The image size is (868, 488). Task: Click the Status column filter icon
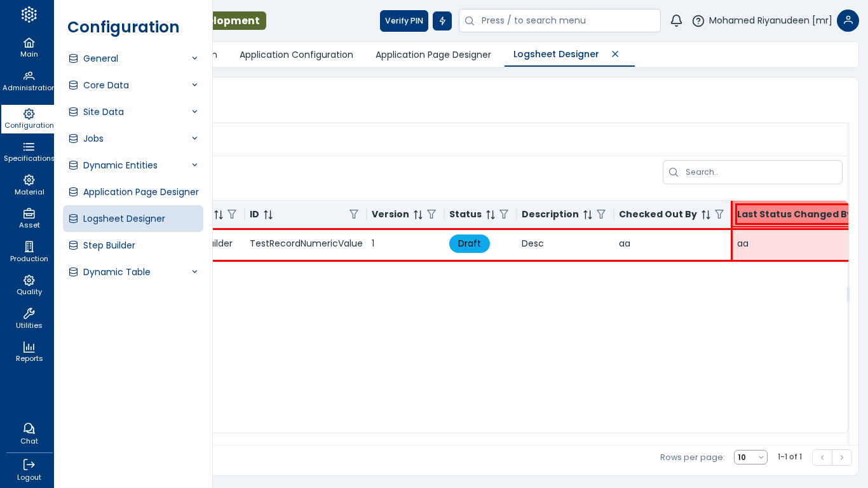click(x=504, y=215)
